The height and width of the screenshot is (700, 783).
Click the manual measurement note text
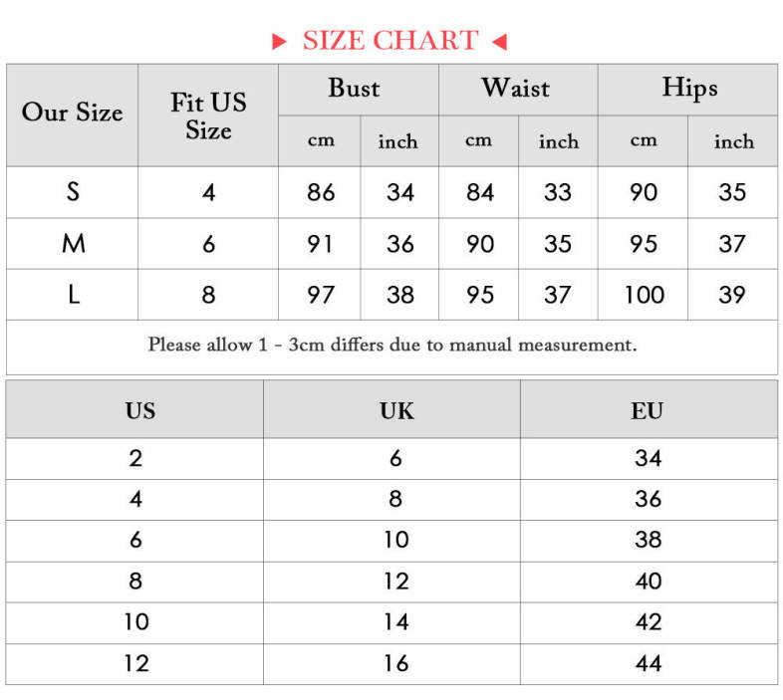[392, 346]
